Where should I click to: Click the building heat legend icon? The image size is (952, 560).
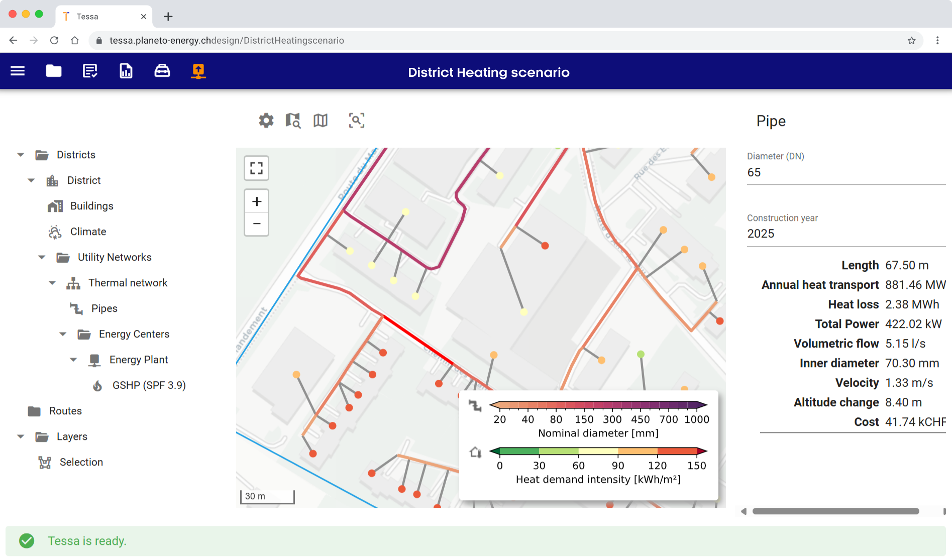tap(475, 452)
